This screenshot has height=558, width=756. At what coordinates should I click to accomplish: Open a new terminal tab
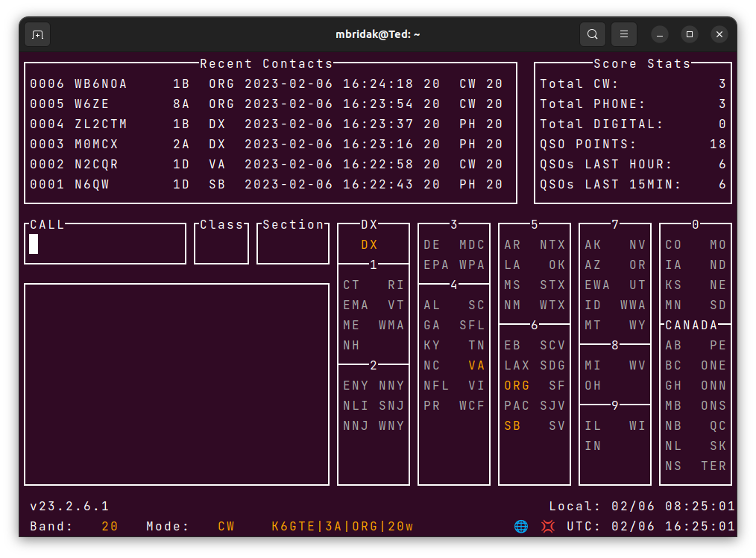tap(37, 35)
